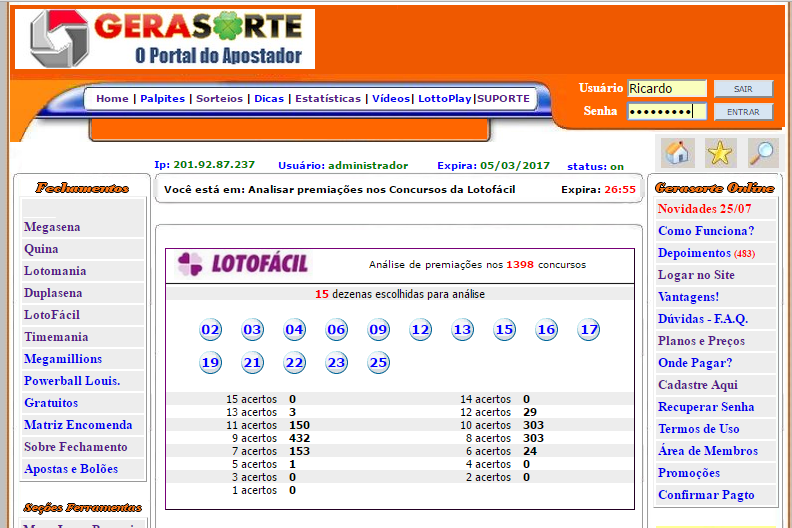The image size is (792, 528).
Task: Open Como Funciona? link
Action: pos(706,231)
